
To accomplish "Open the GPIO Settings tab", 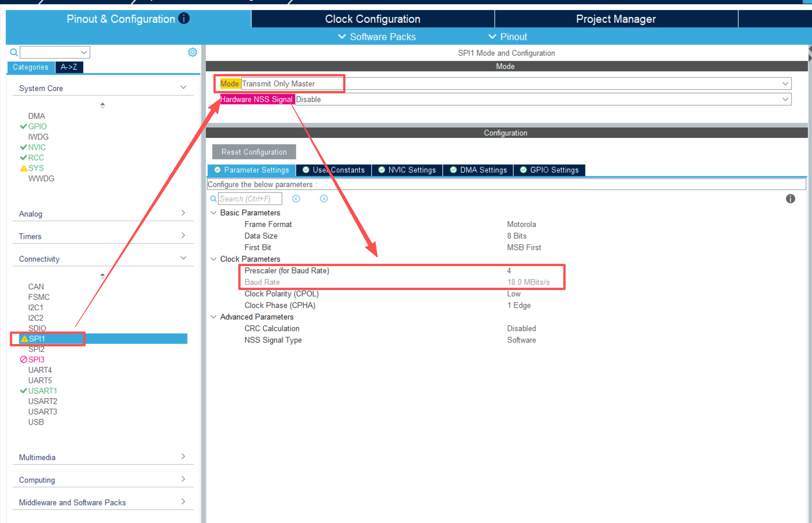I will pos(549,170).
